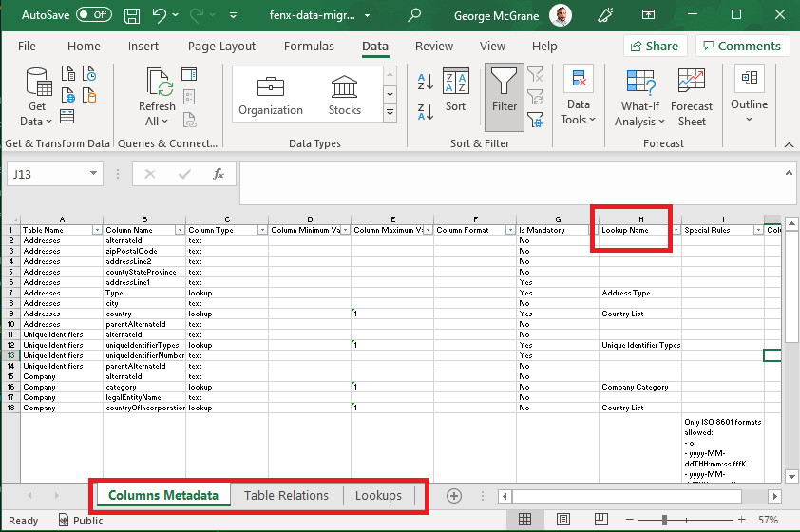Open the Table Name column filter dropdown

pos(97,230)
